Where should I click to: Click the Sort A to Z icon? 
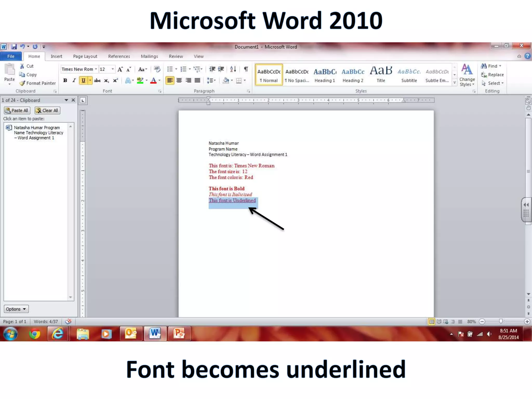coord(233,69)
